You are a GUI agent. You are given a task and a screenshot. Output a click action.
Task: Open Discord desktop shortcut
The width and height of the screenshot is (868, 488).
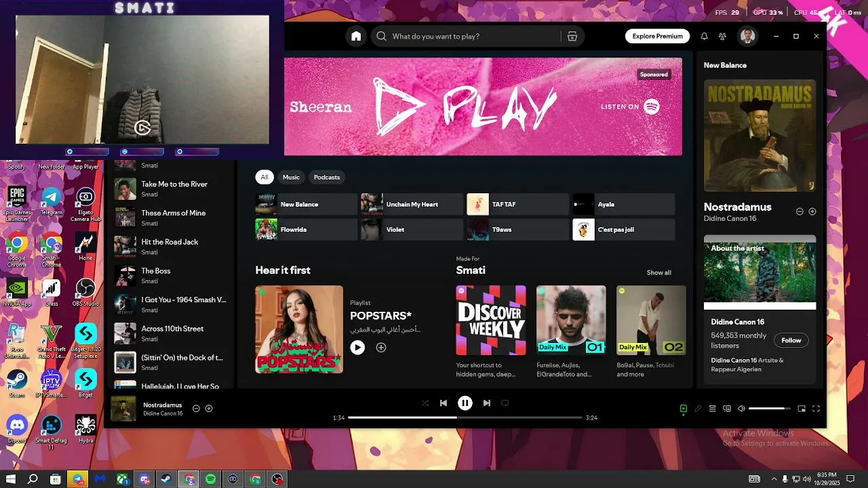click(x=17, y=430)
